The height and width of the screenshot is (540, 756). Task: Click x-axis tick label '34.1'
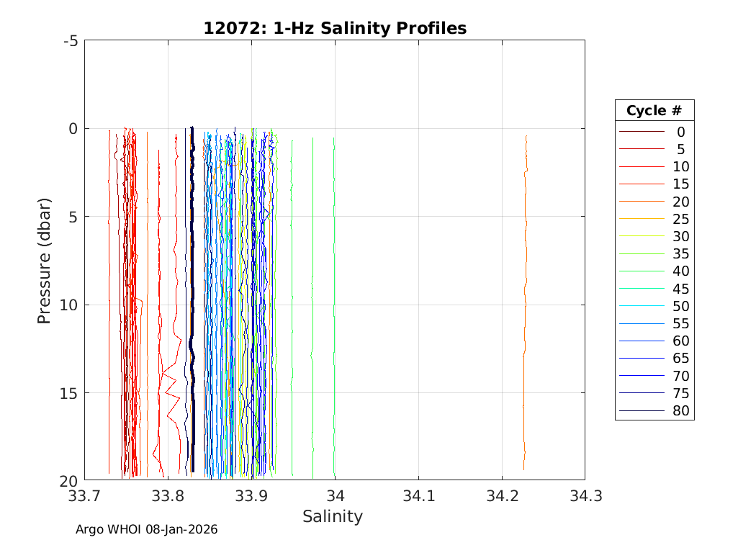pos(418,496)
